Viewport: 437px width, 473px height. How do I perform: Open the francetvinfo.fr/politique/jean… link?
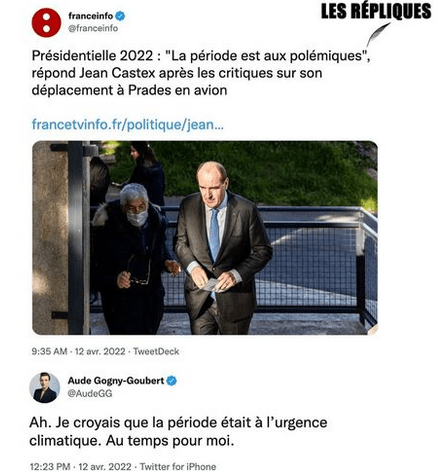click(x=128, y=125)
